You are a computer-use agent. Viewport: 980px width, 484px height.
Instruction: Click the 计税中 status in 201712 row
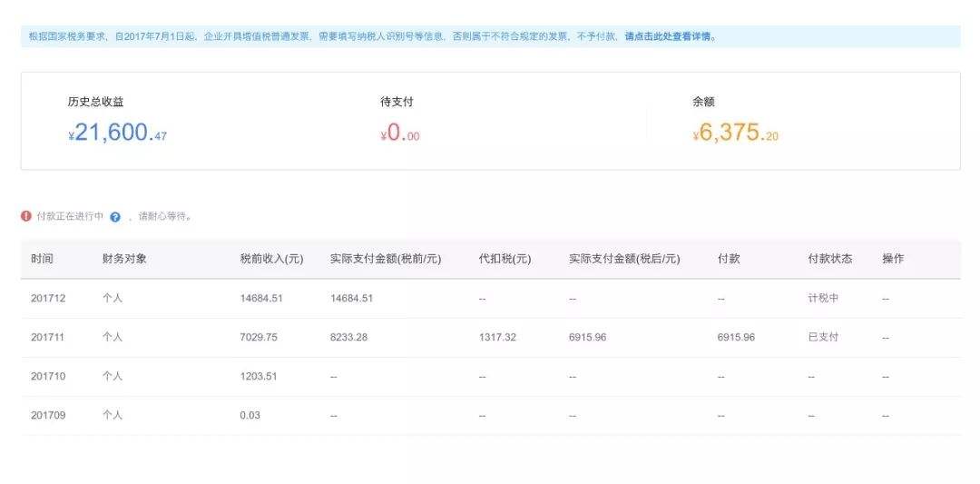coord(823,298)
